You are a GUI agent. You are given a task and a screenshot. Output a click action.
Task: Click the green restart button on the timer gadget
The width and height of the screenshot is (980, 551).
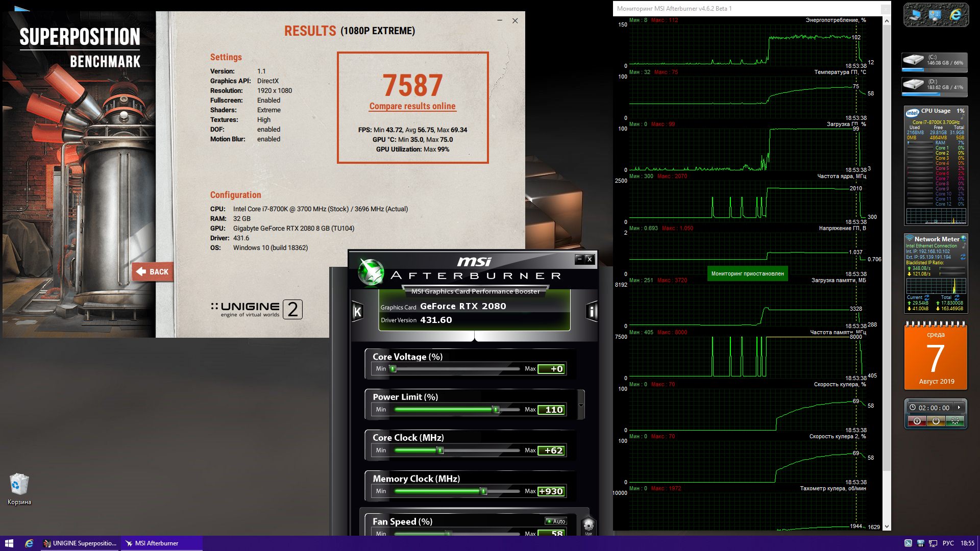(x=954, y=421)
